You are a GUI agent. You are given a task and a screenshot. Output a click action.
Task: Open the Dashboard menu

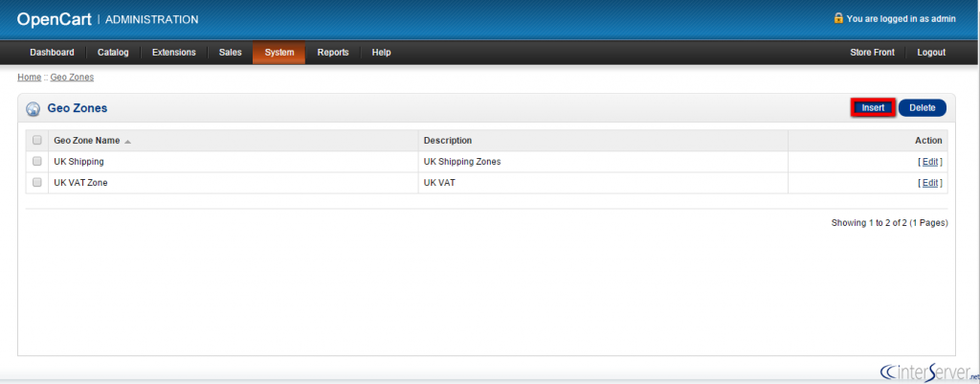52,53
